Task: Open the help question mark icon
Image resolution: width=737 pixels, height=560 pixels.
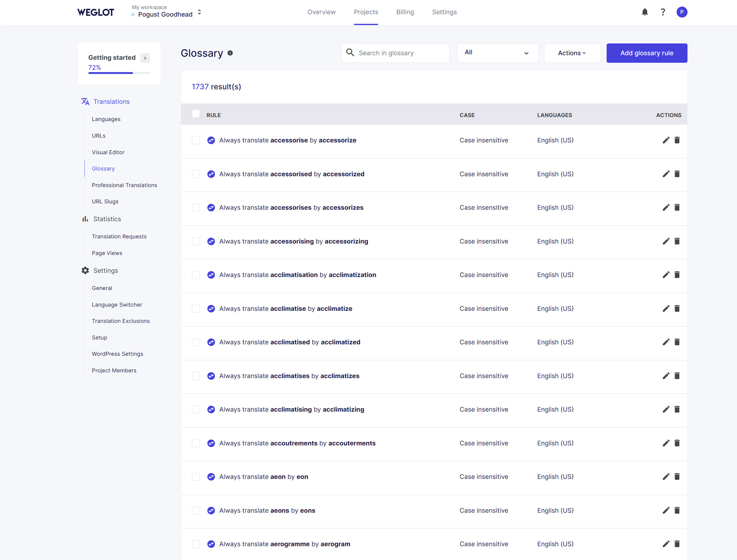Action: (x=663, y=12)
